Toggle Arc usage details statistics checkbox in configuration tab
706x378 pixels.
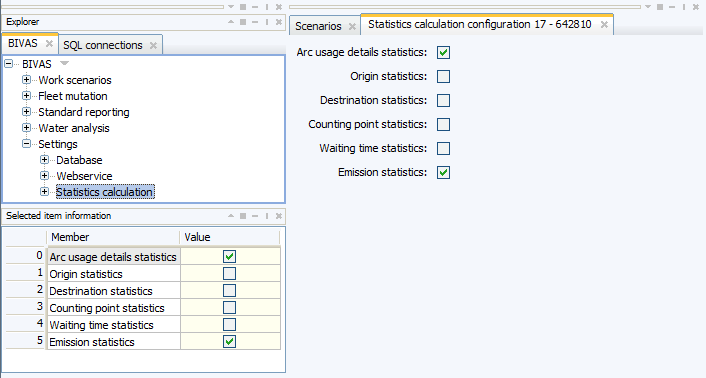click(443, 52)
